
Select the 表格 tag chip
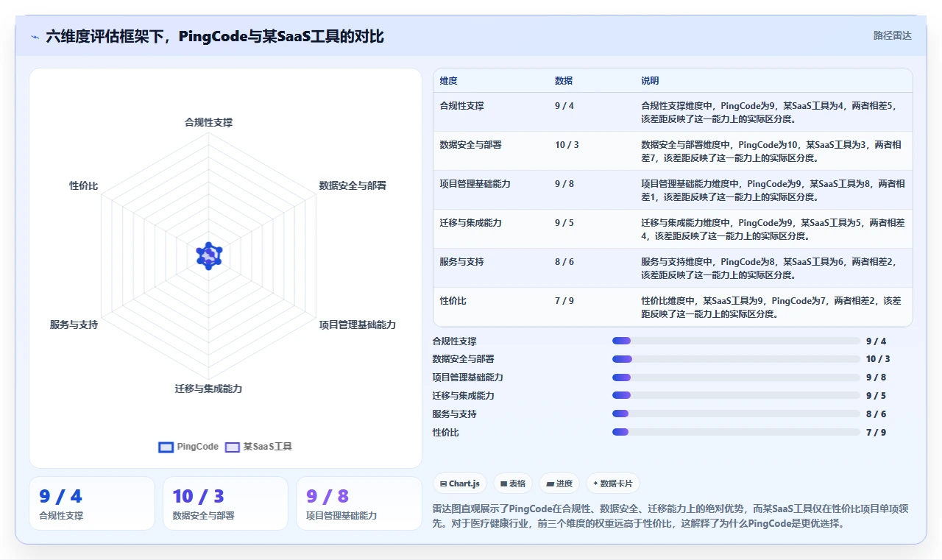pyautogui.click(x=513, y=483)
